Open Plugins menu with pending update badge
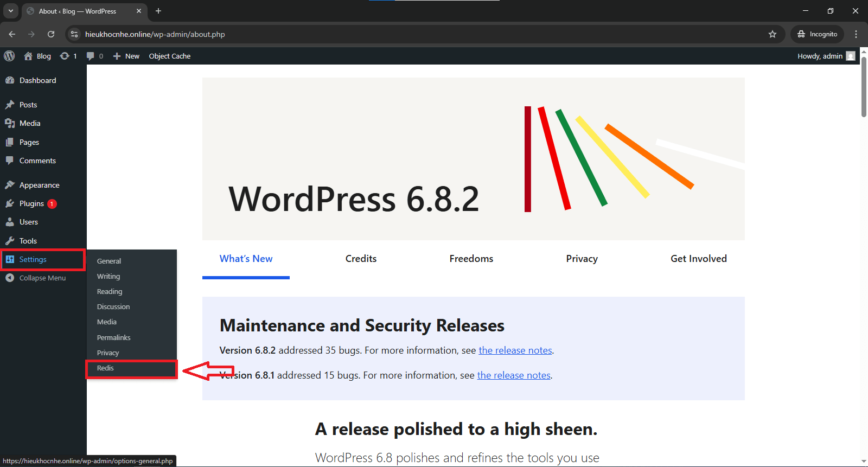Screen dimensions: 868x467 coord(32,203)
